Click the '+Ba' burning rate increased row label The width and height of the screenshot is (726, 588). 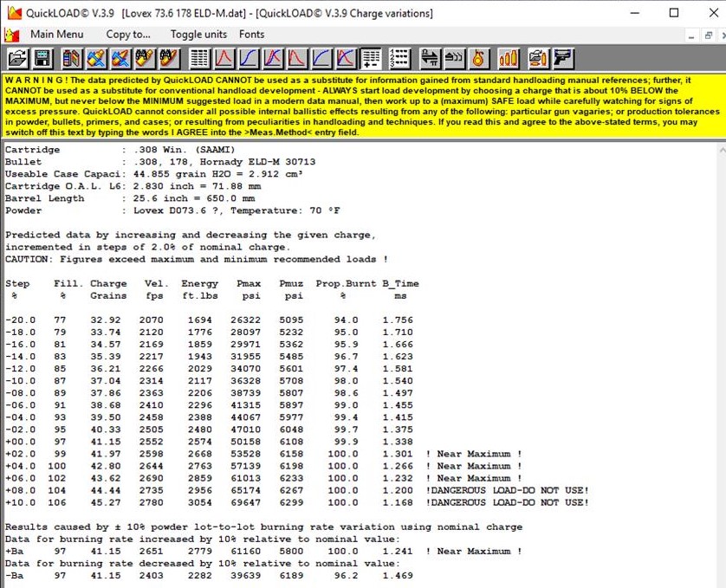15,551
